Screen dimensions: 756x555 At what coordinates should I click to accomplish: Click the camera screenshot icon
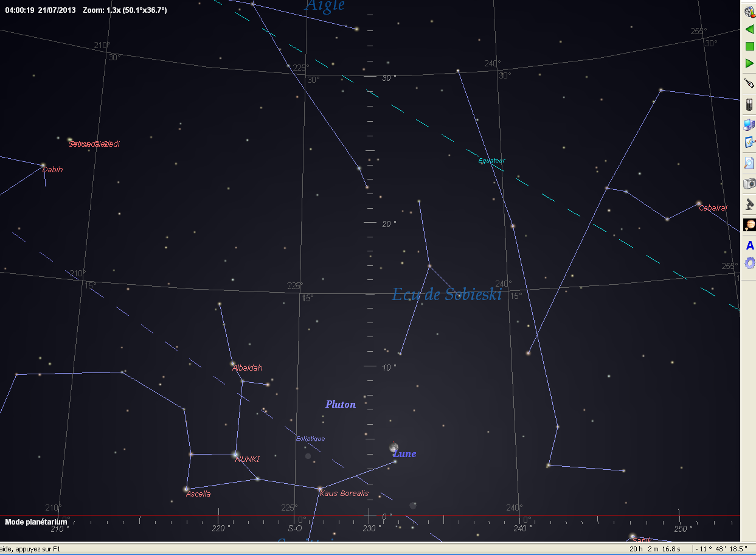[749, 184]
